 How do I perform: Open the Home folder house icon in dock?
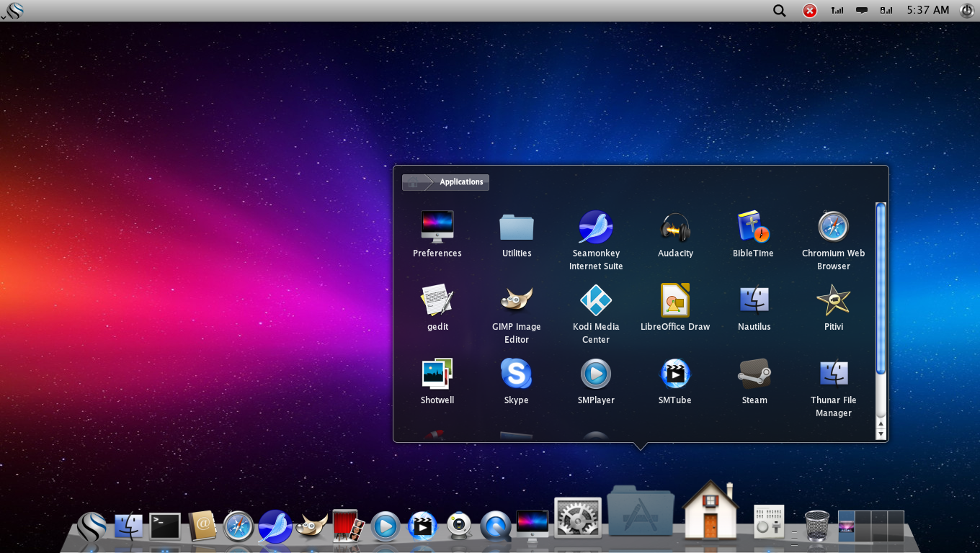point(710,511)
